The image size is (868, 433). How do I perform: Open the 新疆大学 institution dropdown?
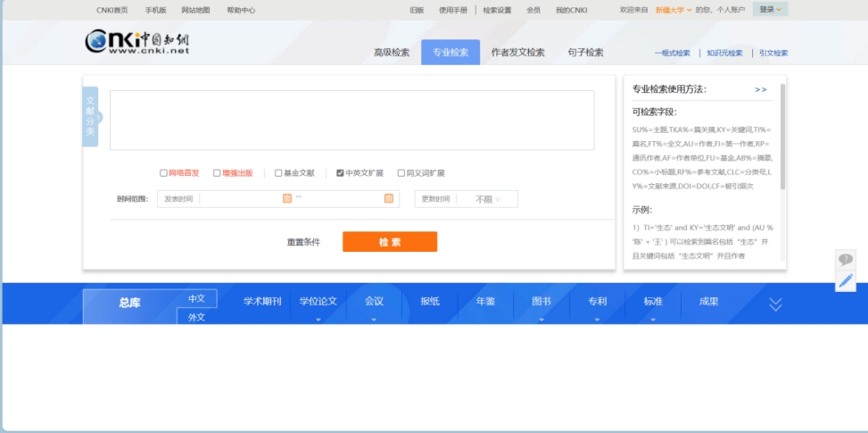pyautogui.click(x=674, y=10)
